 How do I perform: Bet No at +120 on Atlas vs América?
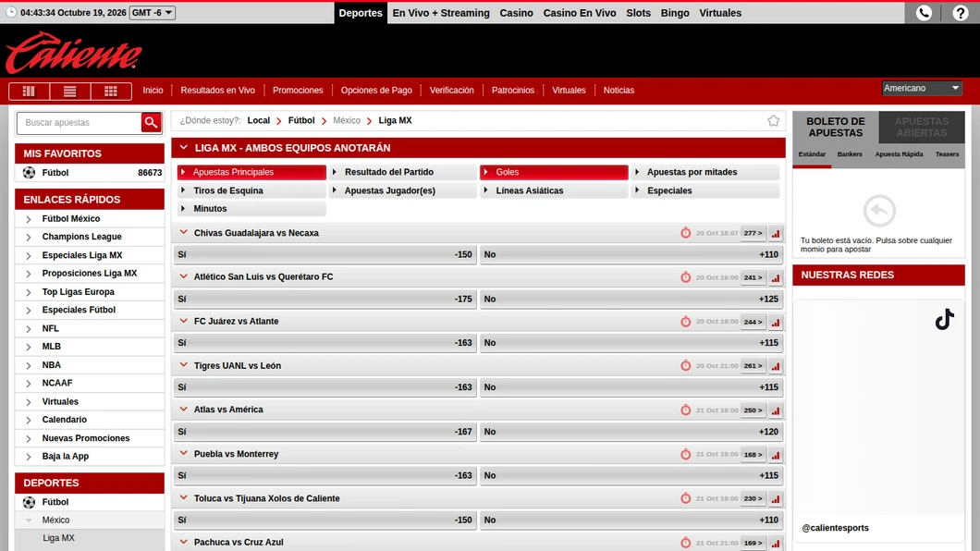[631, 432]
